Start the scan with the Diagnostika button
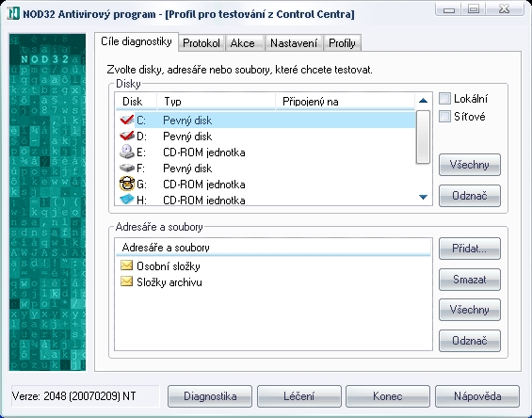 click(x=210, y=396)
